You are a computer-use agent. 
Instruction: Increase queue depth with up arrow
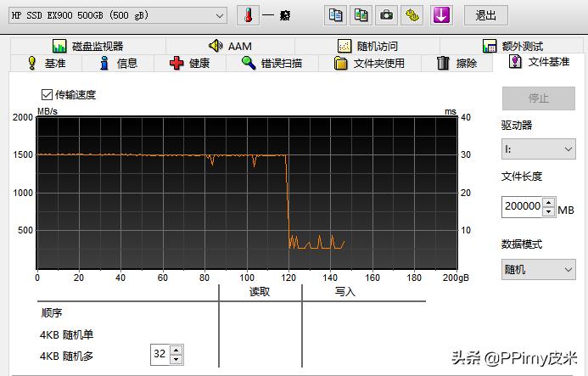click(x=176, y=350)
